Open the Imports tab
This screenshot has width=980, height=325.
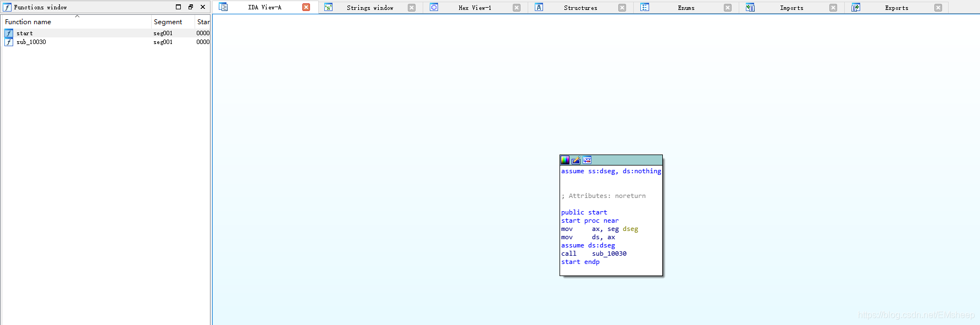tap(791, 8)
